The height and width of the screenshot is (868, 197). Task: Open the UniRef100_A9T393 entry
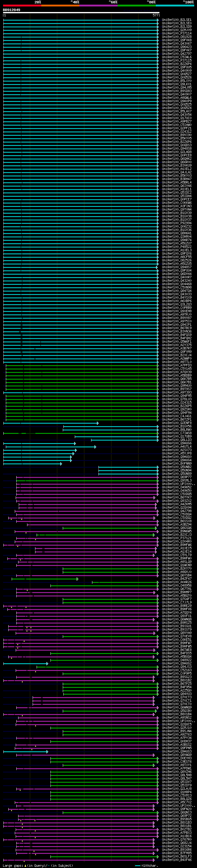point(176,393)
